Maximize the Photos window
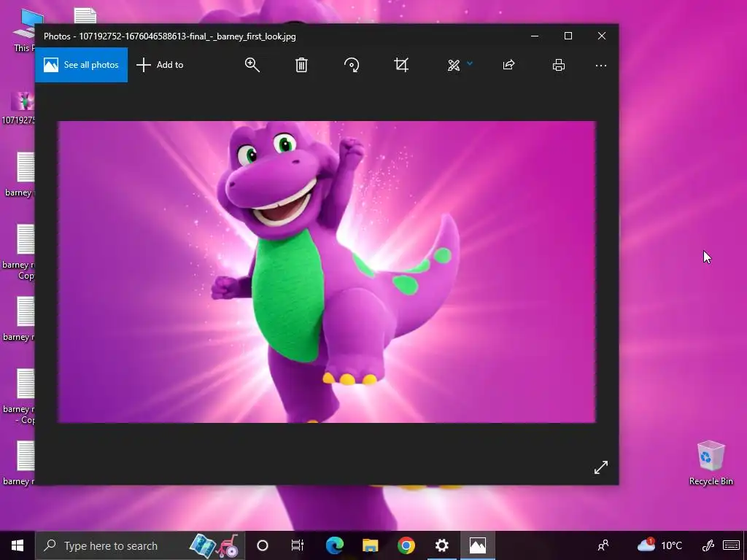 click(x=568, y=36)
